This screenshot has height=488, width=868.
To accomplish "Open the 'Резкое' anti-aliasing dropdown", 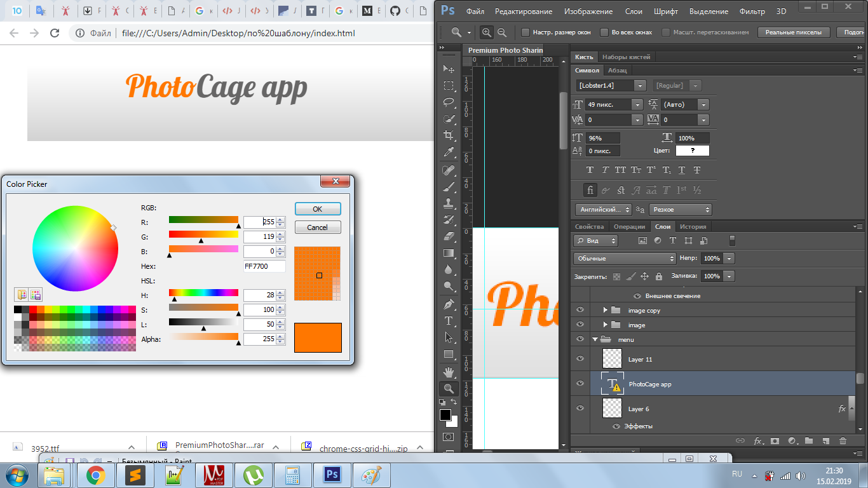I will [680, 210].
